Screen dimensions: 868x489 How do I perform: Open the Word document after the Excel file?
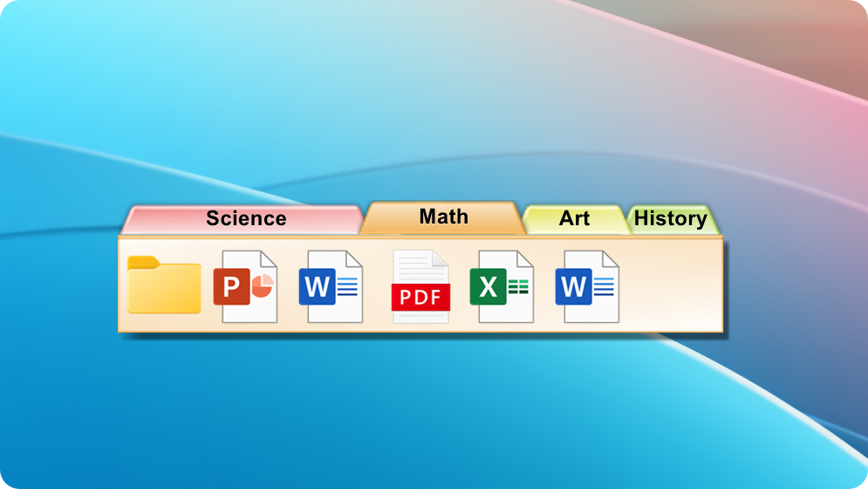[x=587, y=286]
